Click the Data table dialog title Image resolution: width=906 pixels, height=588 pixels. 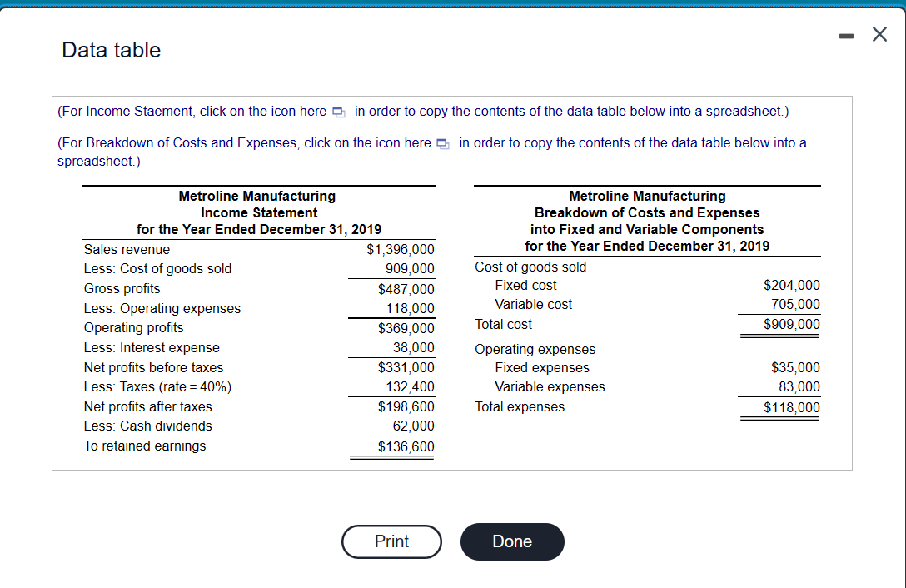pos(111,50)
